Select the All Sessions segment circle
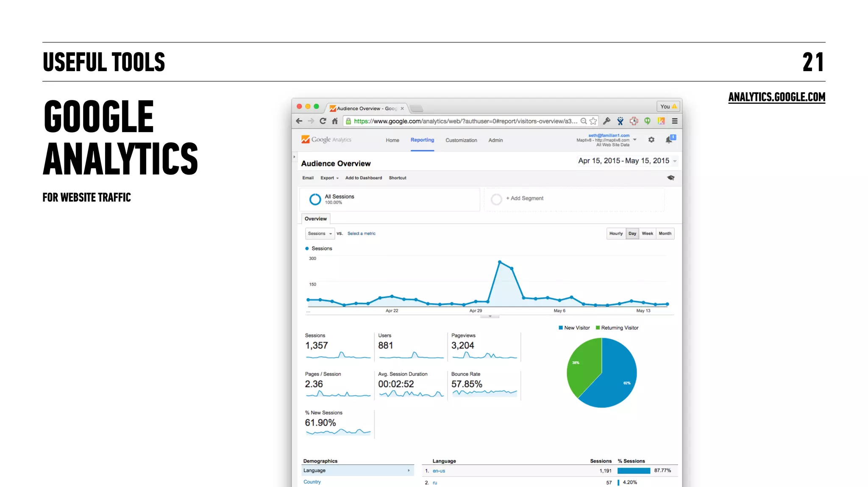 [x=315, y=199]
